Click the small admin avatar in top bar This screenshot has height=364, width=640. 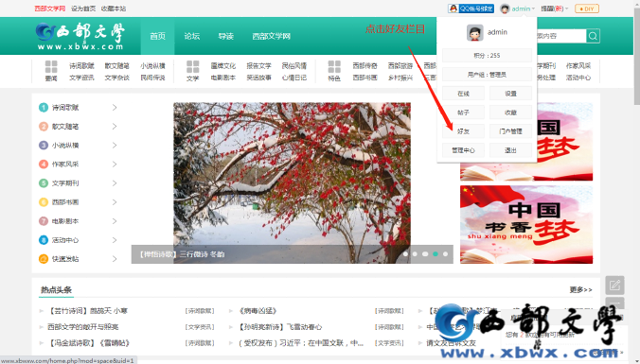(505, 9)
